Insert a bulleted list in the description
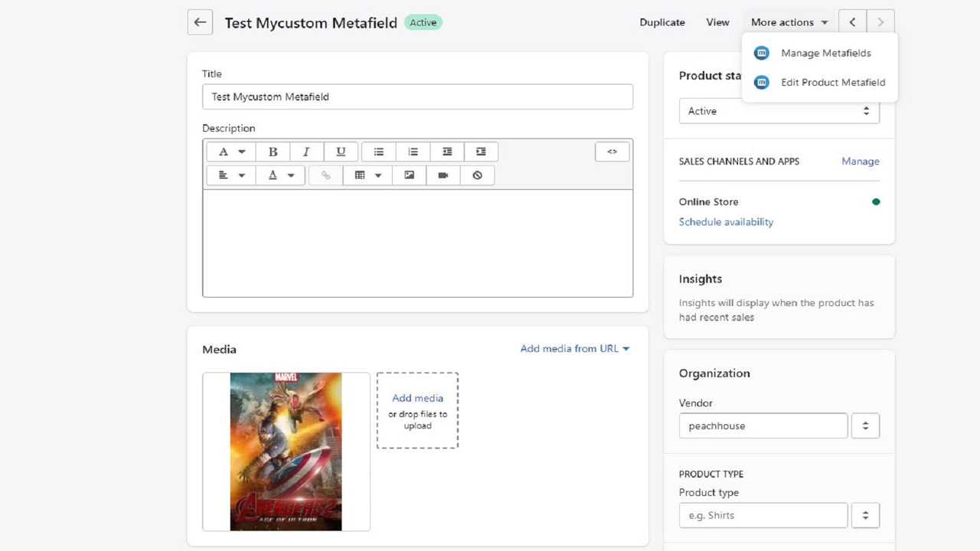This screenshot has height=551, width=980. [x=379, y=152]
